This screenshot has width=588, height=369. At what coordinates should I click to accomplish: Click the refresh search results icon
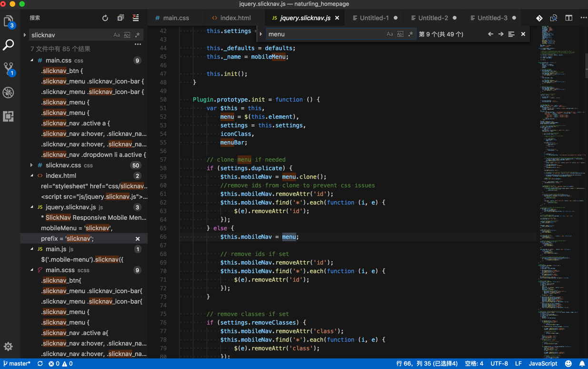pyautogui.click(x=105, y=18)
